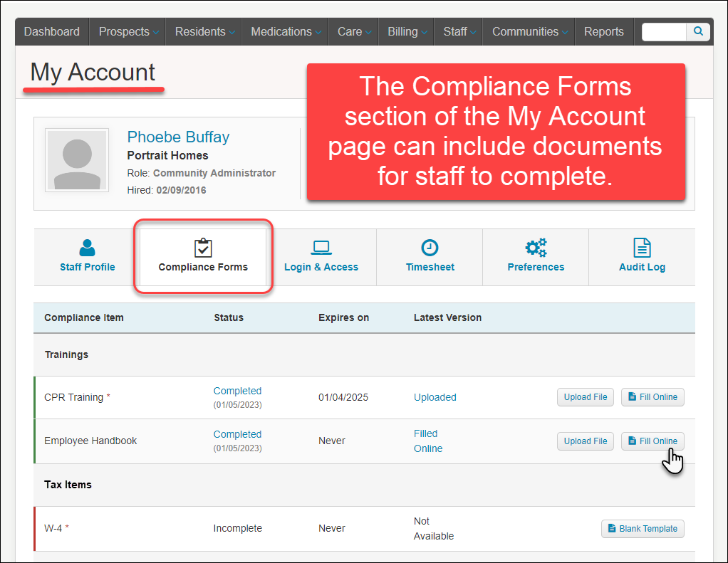Open the Preferences tab label
The image size is (728, 563).
pyautogui.click(x=536, y=267)
